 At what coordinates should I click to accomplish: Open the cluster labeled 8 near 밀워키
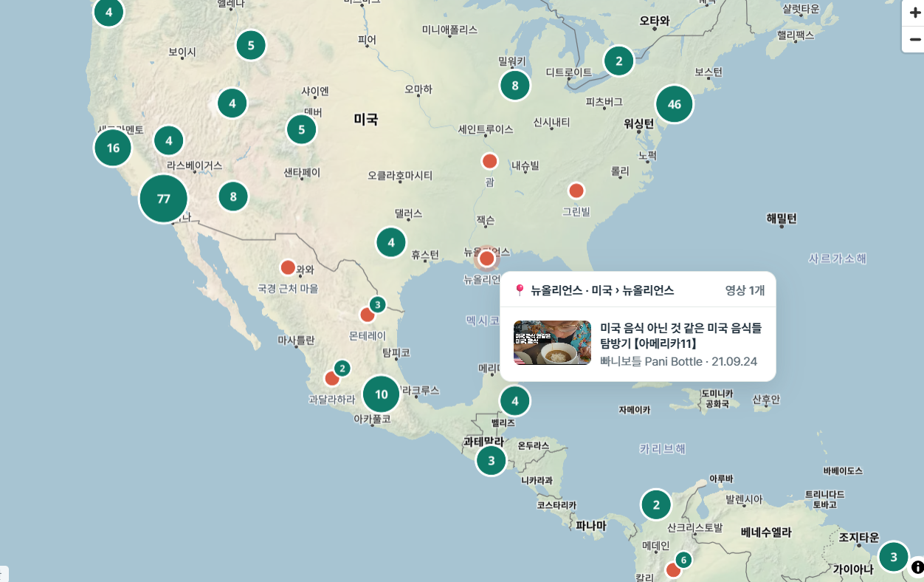[x=515, y=85]
